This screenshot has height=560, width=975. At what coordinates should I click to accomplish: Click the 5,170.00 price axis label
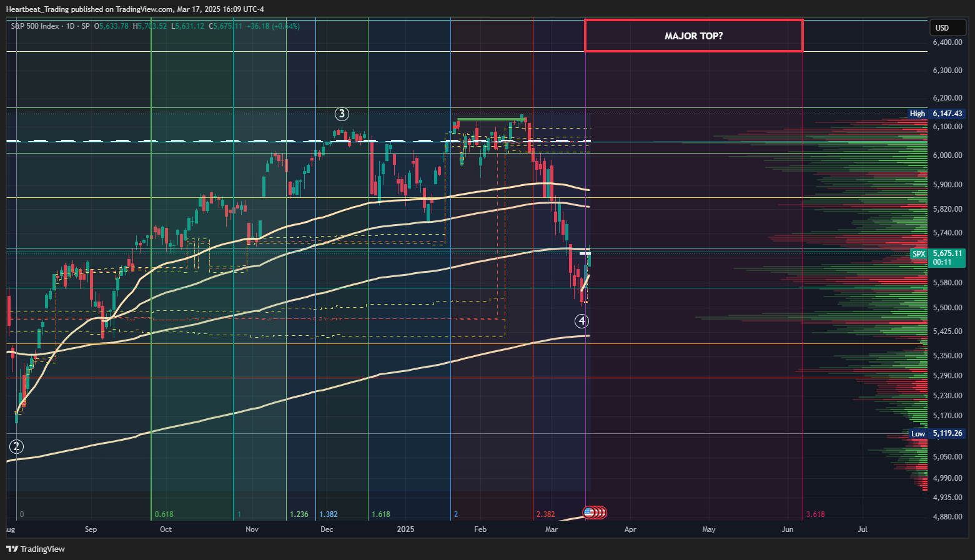[x=948, y=416]
